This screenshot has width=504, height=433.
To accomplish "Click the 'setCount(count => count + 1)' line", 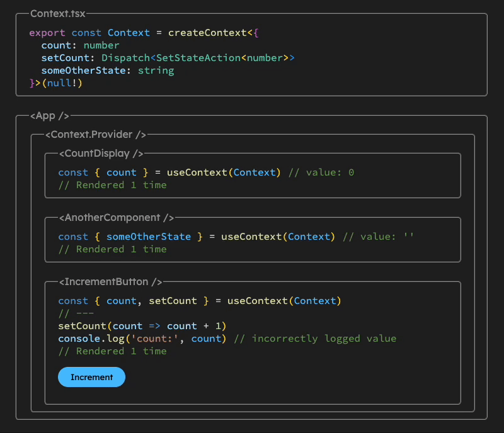I will click(x=142, y=326).
